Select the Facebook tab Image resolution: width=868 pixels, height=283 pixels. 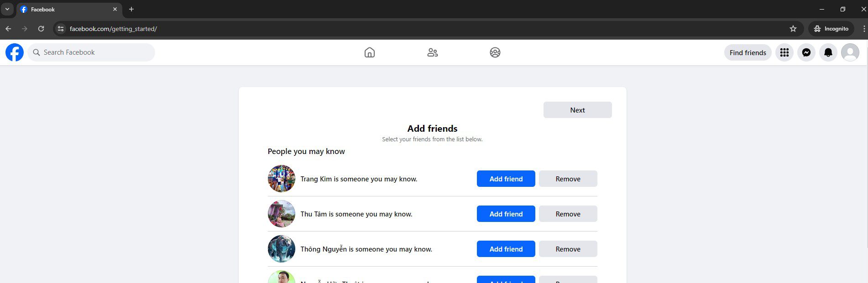pyautogui.click(x=69, y=10)
